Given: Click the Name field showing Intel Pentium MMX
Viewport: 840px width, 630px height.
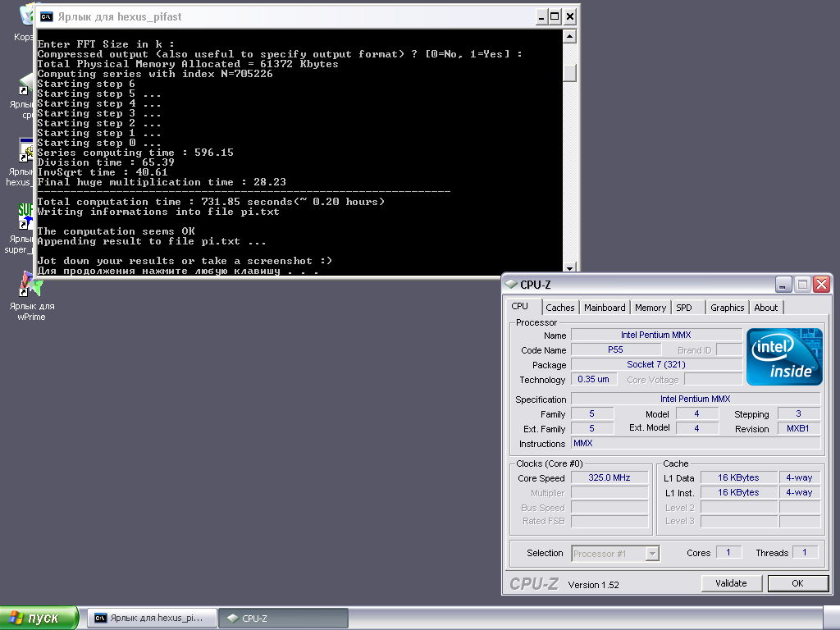Looking at the screenshot, I should (656, 335).
